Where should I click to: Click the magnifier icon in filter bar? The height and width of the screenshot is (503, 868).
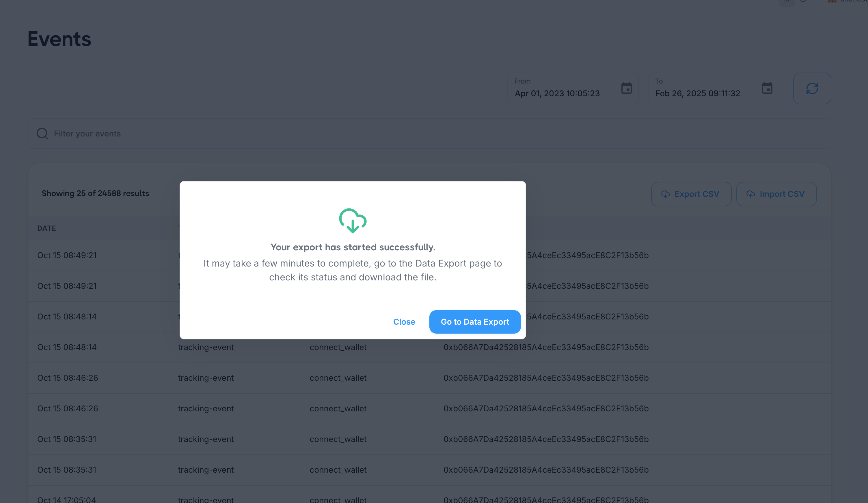click(x=42, y=134)
